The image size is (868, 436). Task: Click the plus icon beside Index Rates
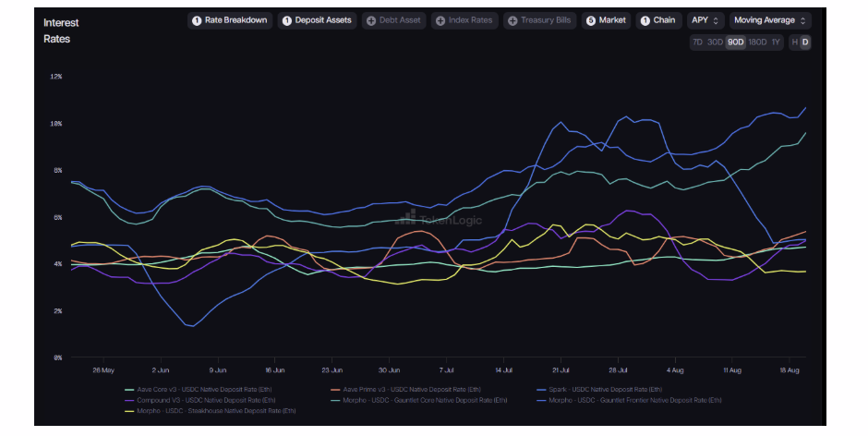point(440,21)
